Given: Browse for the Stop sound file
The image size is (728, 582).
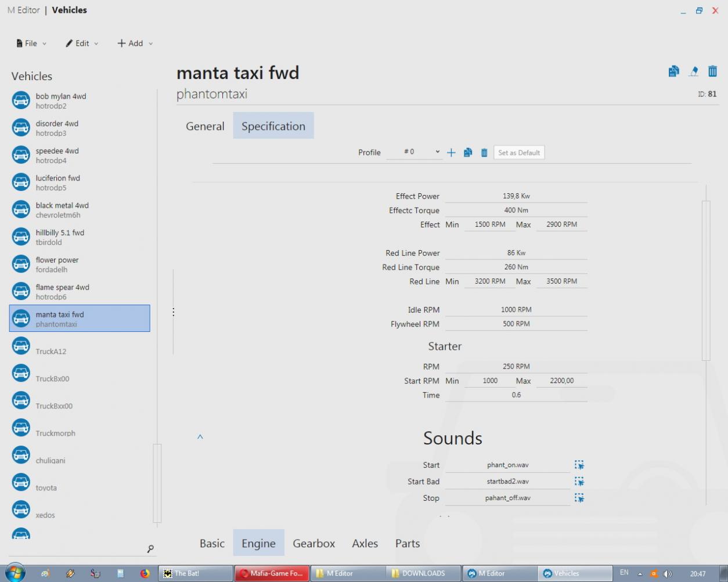Looking at the screenshot, I should 579,498.
